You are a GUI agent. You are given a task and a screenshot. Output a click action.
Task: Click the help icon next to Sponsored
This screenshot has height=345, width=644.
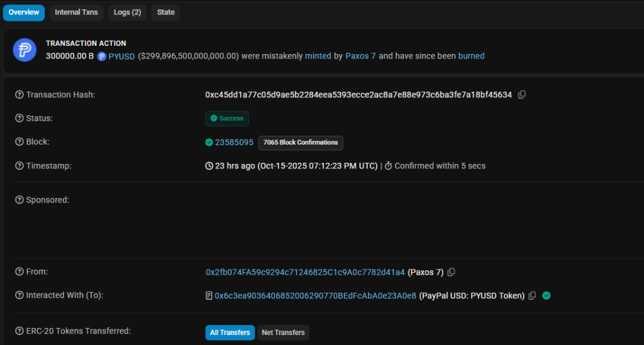pyautogui.click(x=19, y=200)
